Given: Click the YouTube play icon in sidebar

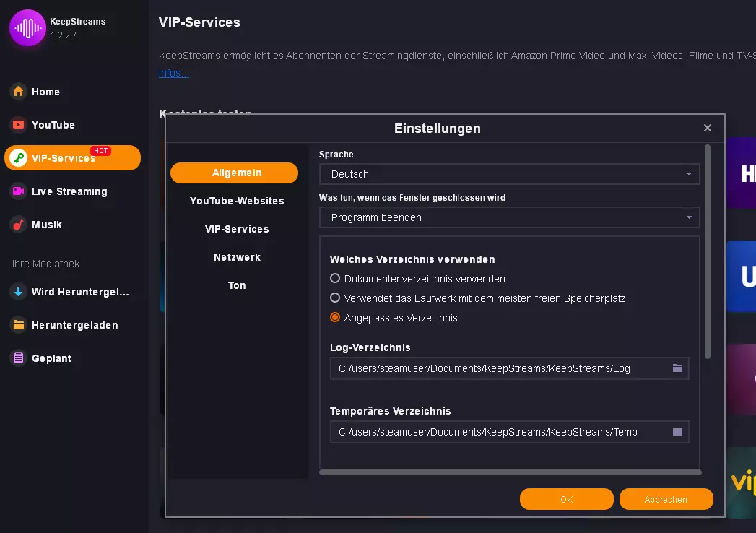Looking at the screenshot, I should [x=18, y=124].
